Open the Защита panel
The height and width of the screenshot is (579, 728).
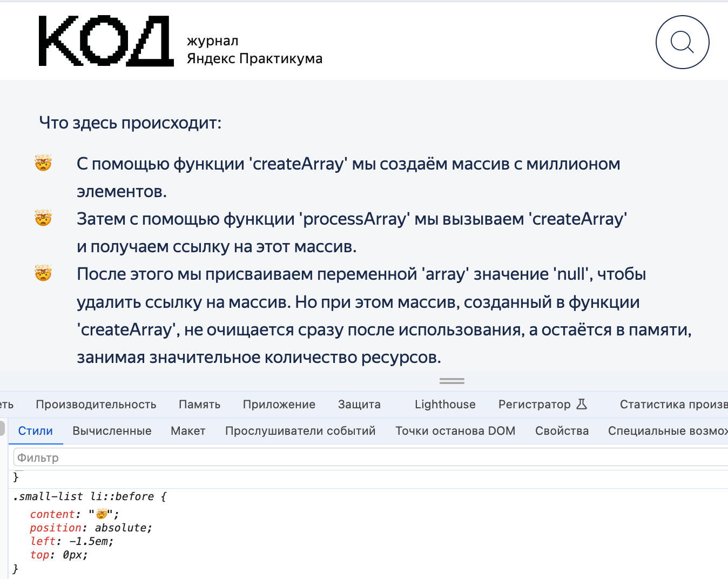click(359, 404)
